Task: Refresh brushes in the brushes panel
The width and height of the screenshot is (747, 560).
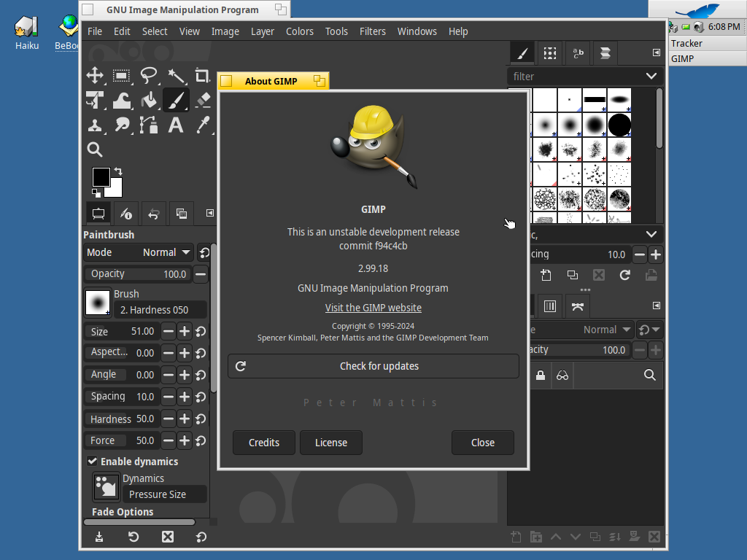Action: click(x=624, y=275)
